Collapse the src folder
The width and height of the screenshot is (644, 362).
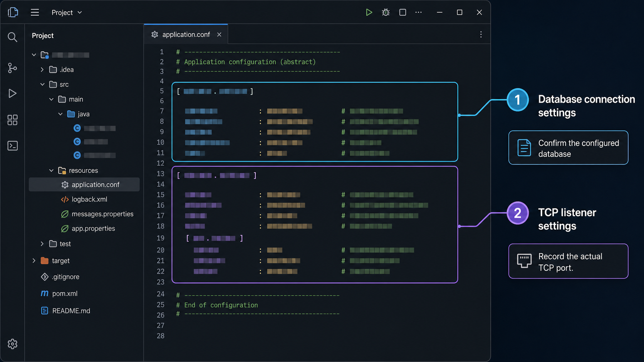coord(42,84)
